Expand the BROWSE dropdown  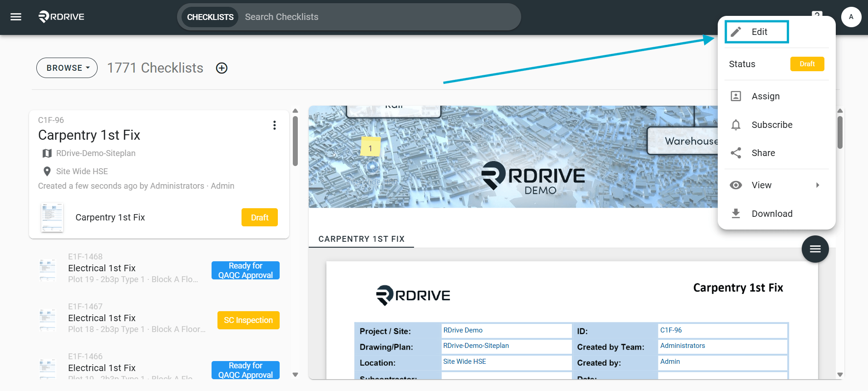click(x=67, y=68)
